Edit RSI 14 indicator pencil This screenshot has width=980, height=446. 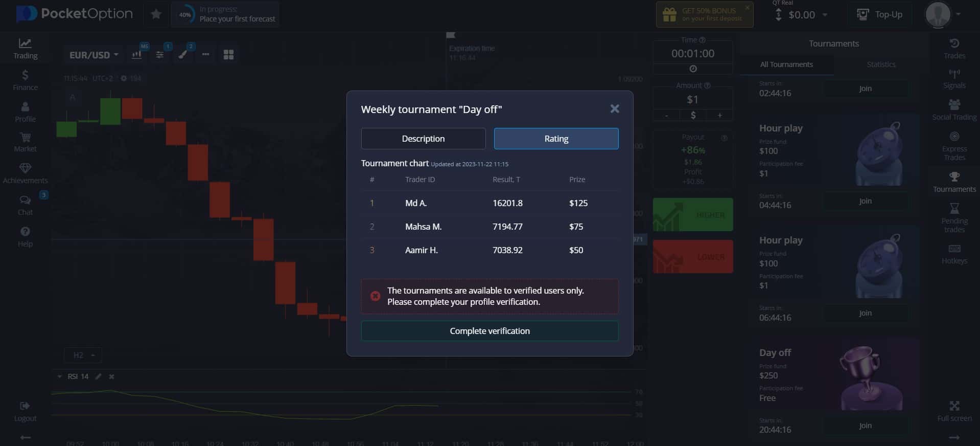click(98, 376)
